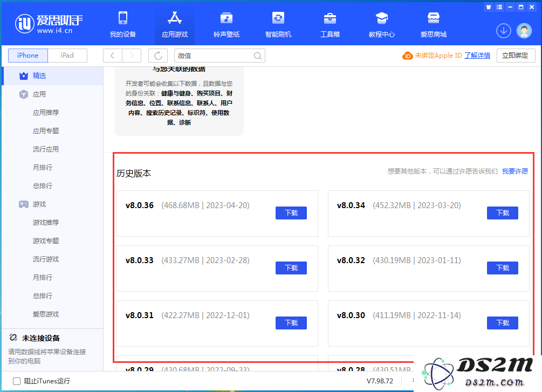Open the 了解详情 link
The height and width of the screenshot is (392, 542).
click(477, 56)
